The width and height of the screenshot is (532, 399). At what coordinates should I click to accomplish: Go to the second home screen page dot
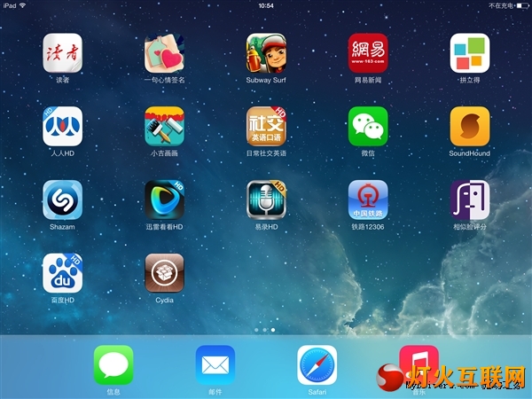coord(264,330)
